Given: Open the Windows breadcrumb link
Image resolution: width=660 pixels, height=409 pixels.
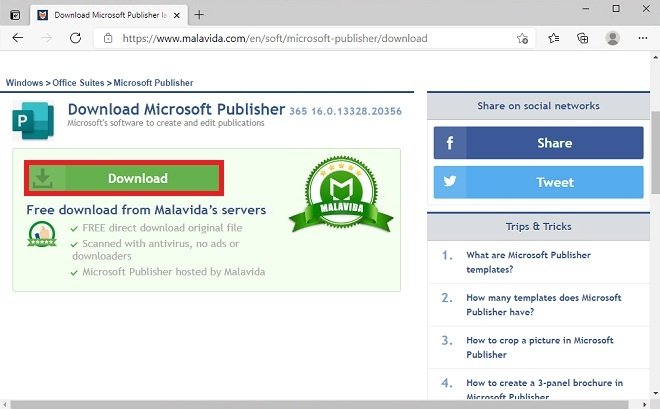Looking at the screenshot, I should tap(24, 83).
